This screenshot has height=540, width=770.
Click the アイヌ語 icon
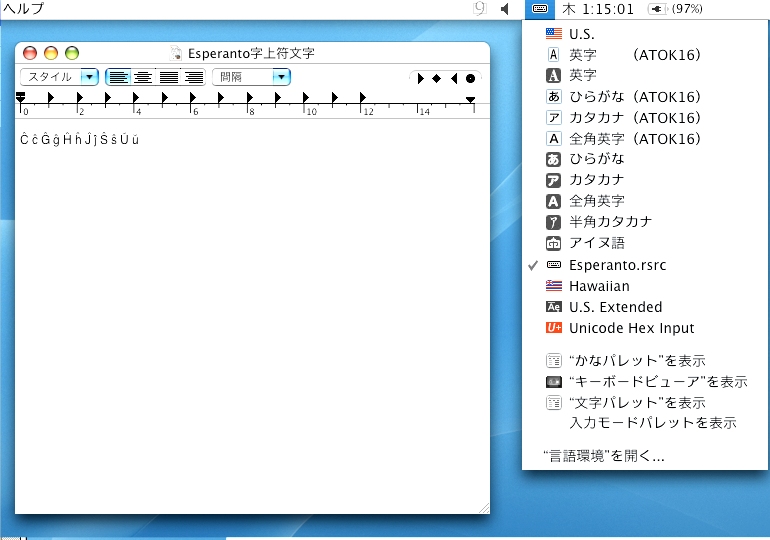click(553, 243)
